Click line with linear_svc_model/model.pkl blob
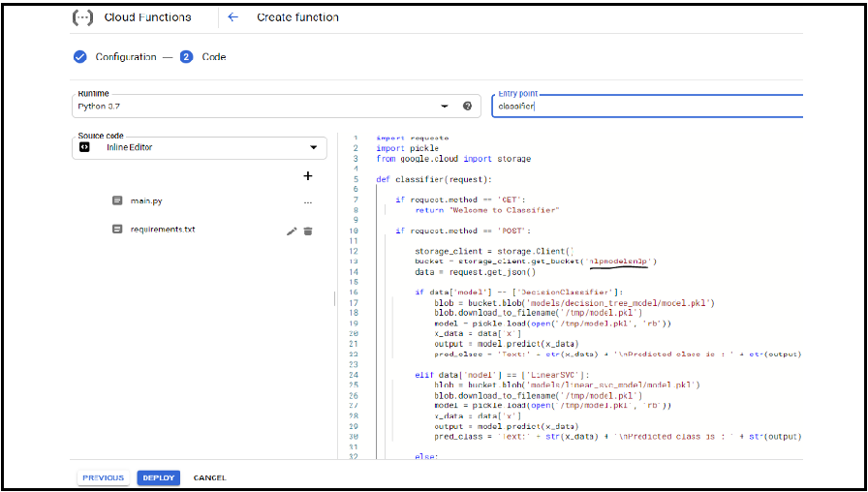This screenshot has height=492, width=868. point(568,384)
